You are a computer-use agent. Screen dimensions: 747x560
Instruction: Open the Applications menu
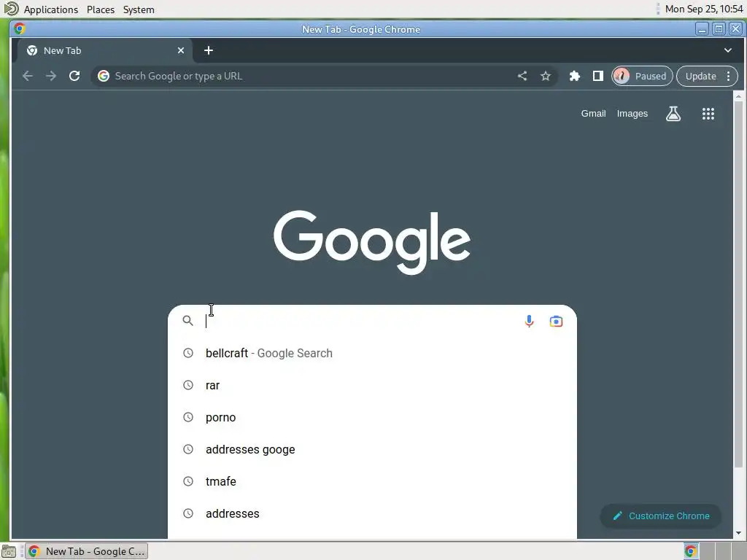coord(51,9)
